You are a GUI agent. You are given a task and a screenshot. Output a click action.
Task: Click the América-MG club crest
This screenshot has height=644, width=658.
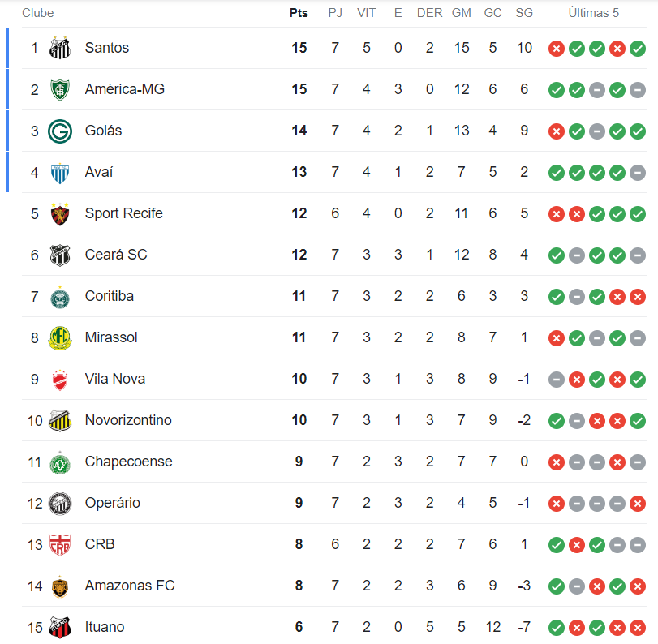[x=60, y=89]
